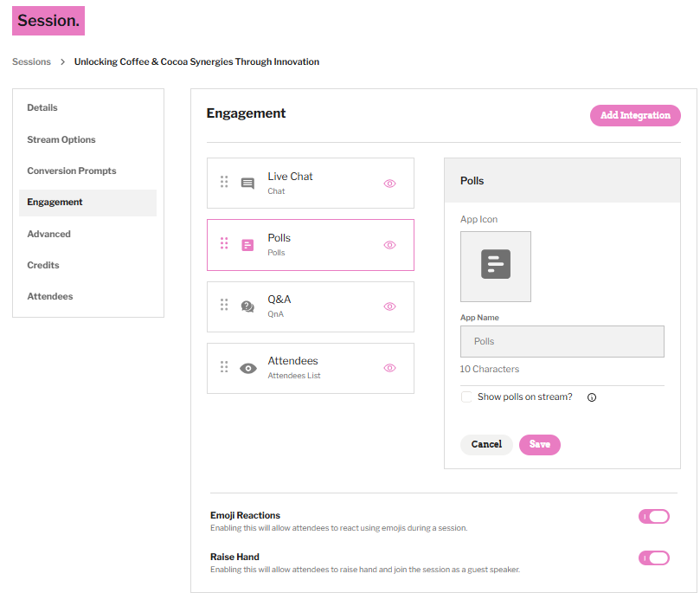Viewport: 700px width, 593px height.
Task: Click the App Icon thumbnail box
Action: coord(496,267)
